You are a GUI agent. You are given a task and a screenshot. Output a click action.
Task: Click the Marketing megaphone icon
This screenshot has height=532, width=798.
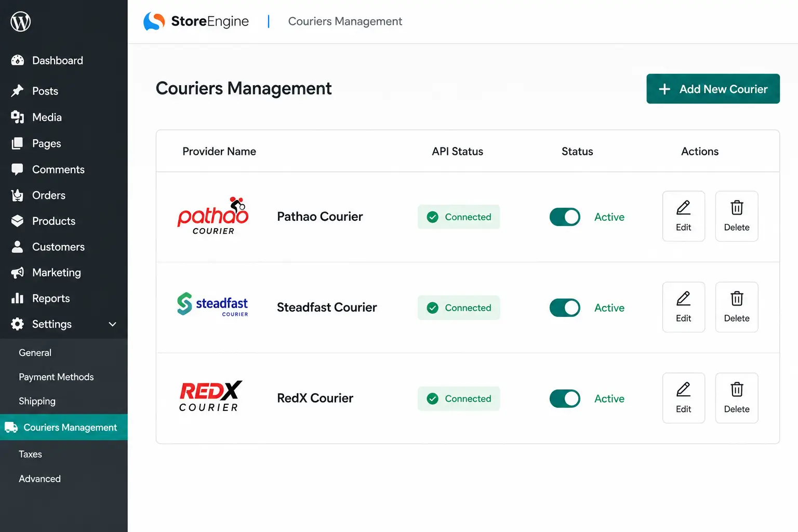click(x=18, y=272)
